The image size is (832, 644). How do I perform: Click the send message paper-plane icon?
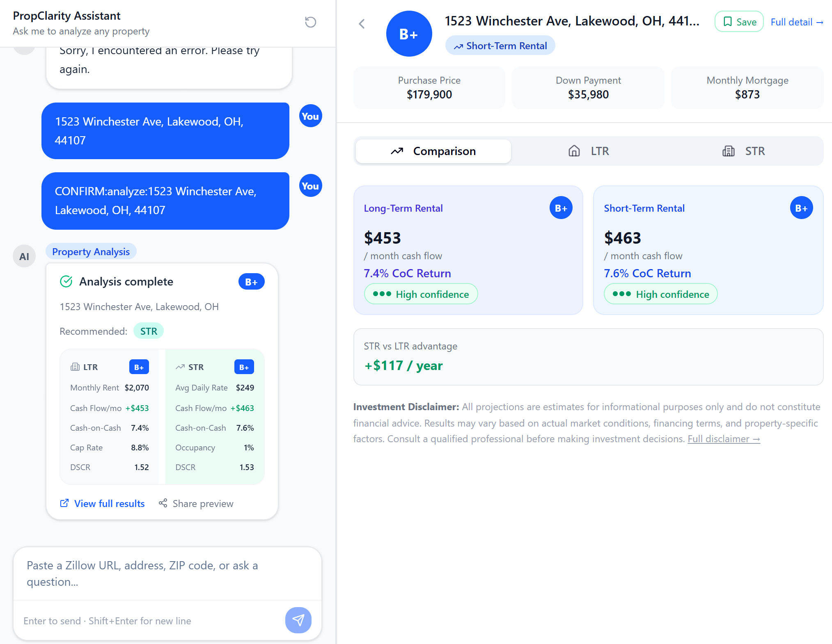298,620
